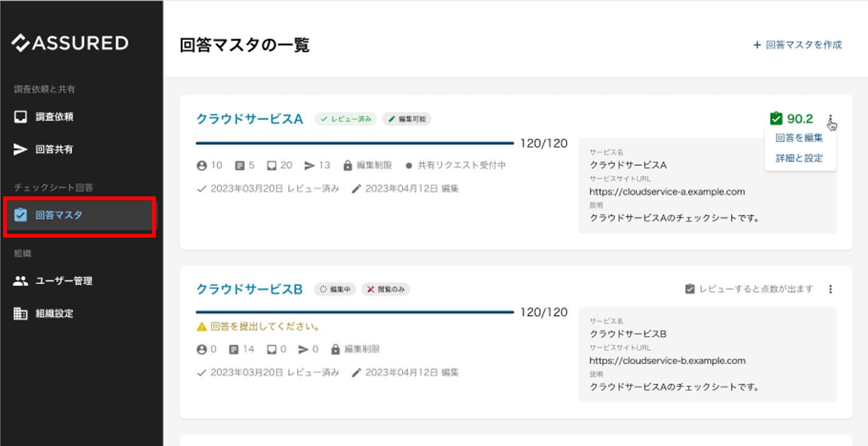Screen dimensions: 868x446
Task: Click the 回答マスタ clipboard icon in sidebar
Action: click(21, 215)
